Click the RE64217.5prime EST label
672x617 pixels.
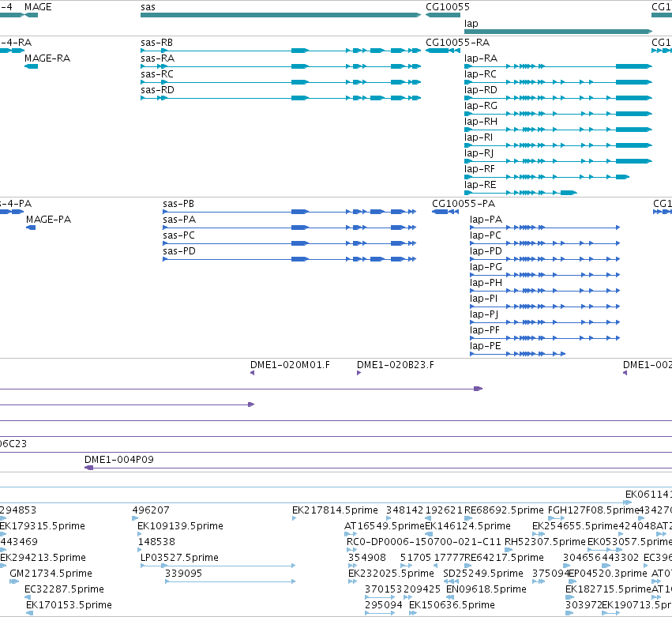(x=504, y=558)
